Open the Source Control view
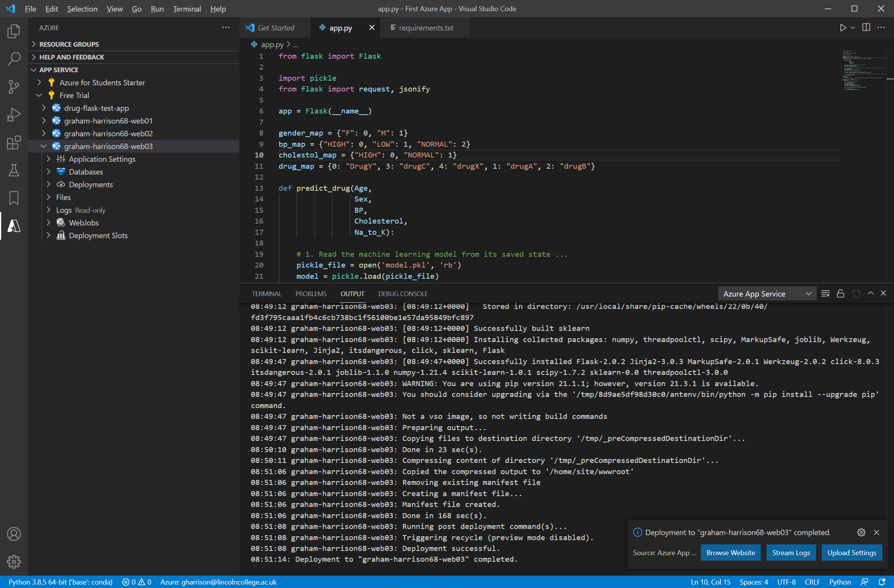Viewport: 894px width, 588px height. tap(14, 87)
